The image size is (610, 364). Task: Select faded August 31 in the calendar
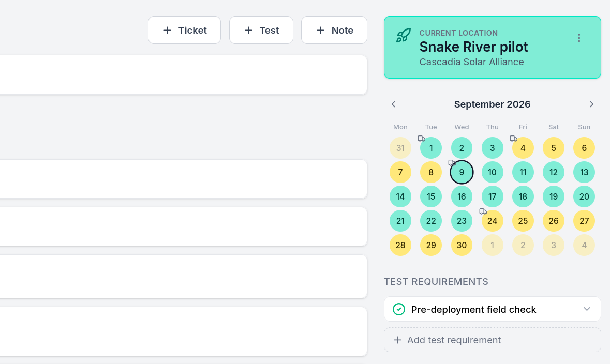coord(400,148)
